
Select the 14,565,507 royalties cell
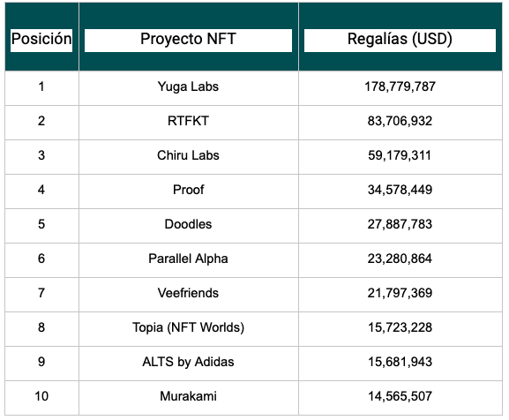[x=400, y=398]
